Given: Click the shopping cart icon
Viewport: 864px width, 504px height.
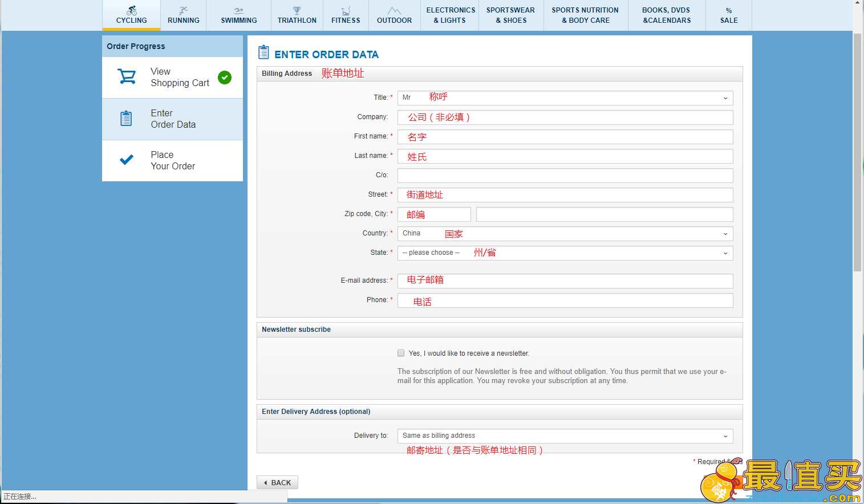Looking at the screenshot, I should coord(127,76).
